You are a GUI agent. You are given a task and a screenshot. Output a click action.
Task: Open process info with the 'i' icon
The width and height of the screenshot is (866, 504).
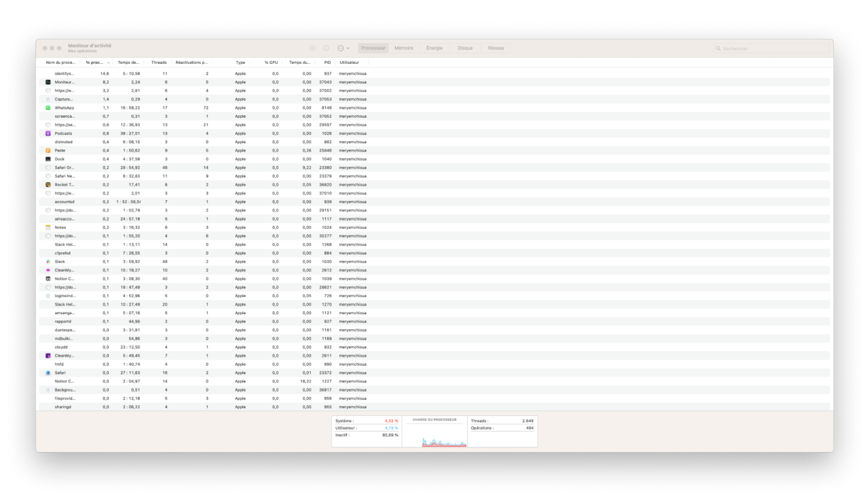(326, 48)
